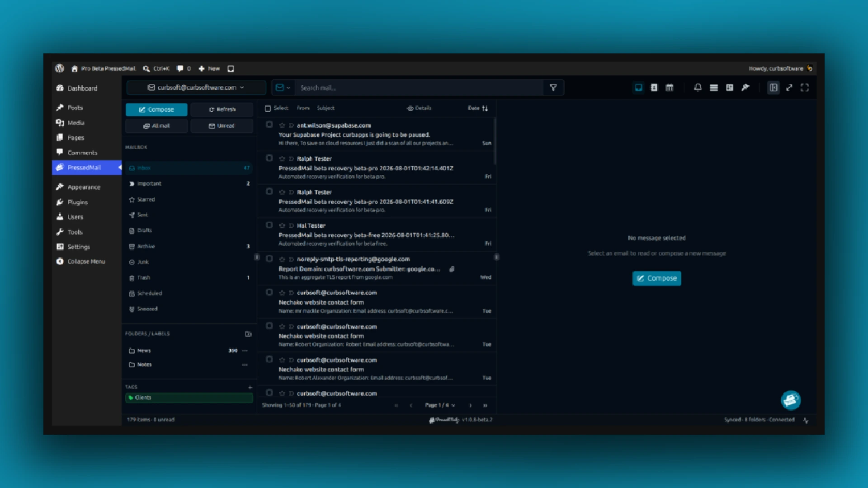Tick the Select all checkbox
The height and width of the screenshot is (488, 868).
point(268,108)
